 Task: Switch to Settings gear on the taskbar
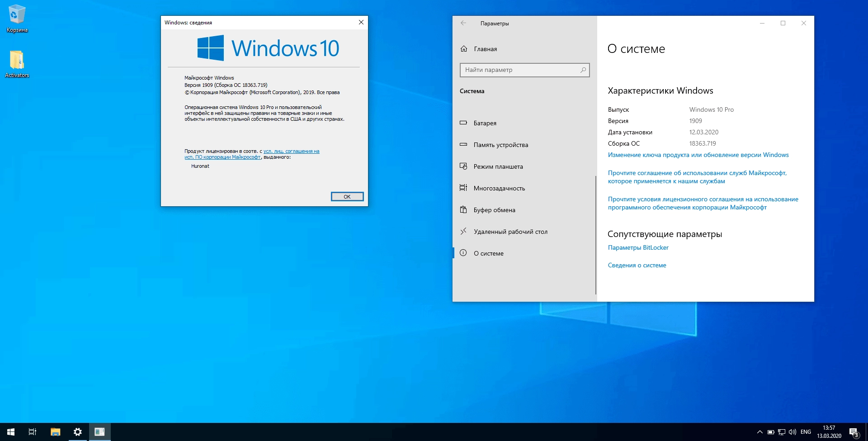[x=78, y=432]
